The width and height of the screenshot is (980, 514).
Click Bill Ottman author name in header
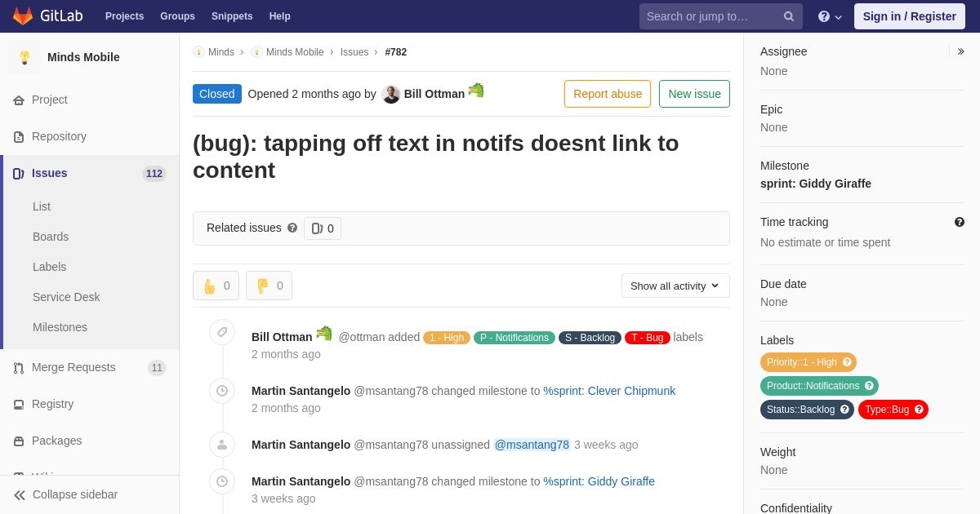434,94
